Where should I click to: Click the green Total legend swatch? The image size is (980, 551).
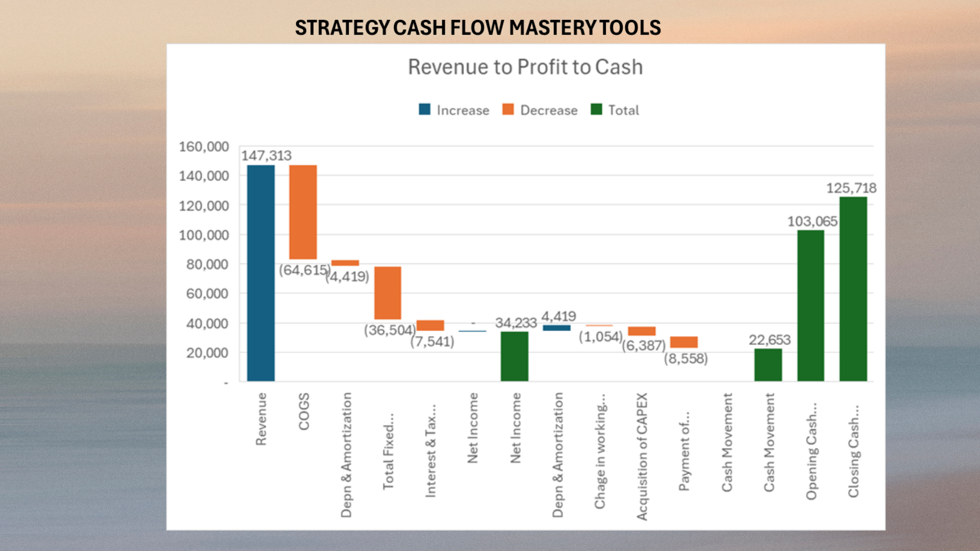(596, 109)
